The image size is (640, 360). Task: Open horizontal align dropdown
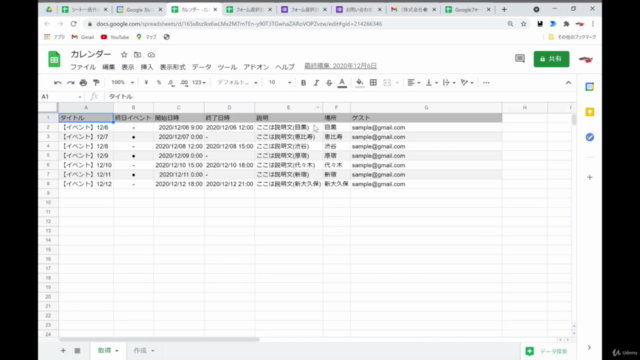413,82
